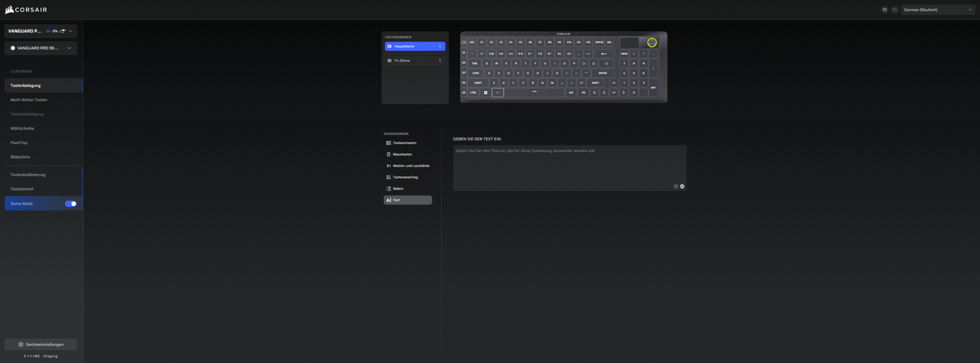Open the Fn-Ebene three-dot options menu
The height and width of the screenshot is (363, 980).
click(x=440, y=61)
